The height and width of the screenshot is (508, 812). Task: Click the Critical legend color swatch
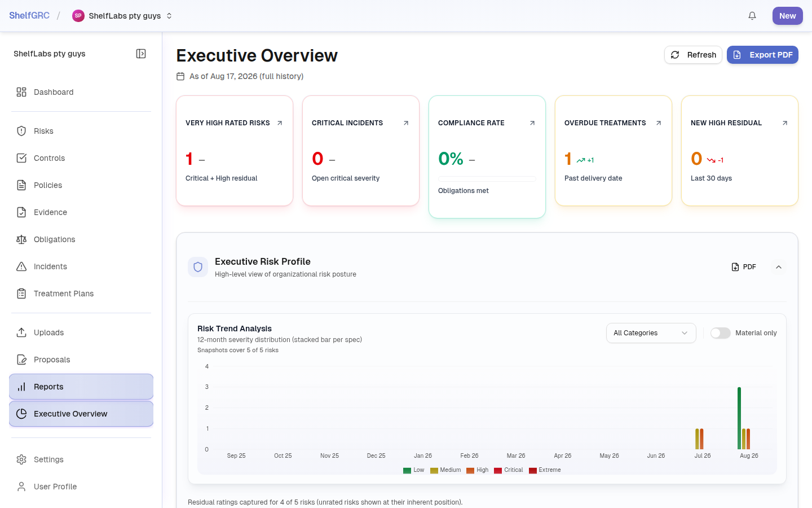coord(498,470)
